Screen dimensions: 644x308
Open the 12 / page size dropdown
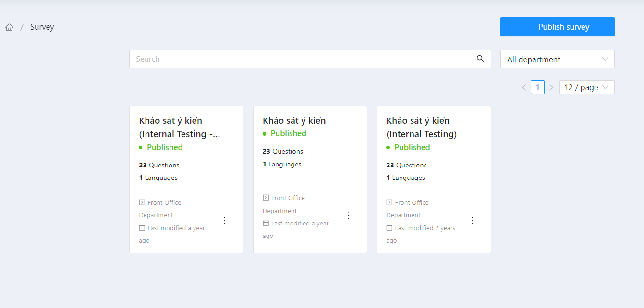(x=586, y=87)
